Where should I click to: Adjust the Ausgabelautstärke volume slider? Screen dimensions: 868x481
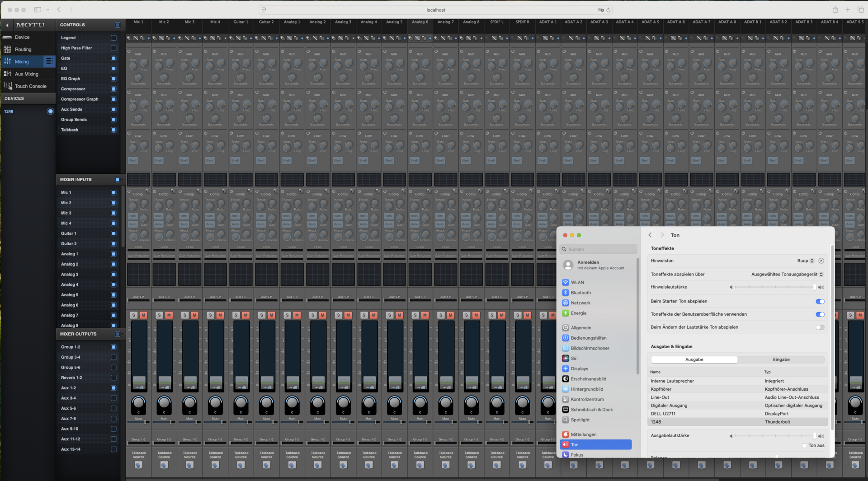click(x=775, y=436)
